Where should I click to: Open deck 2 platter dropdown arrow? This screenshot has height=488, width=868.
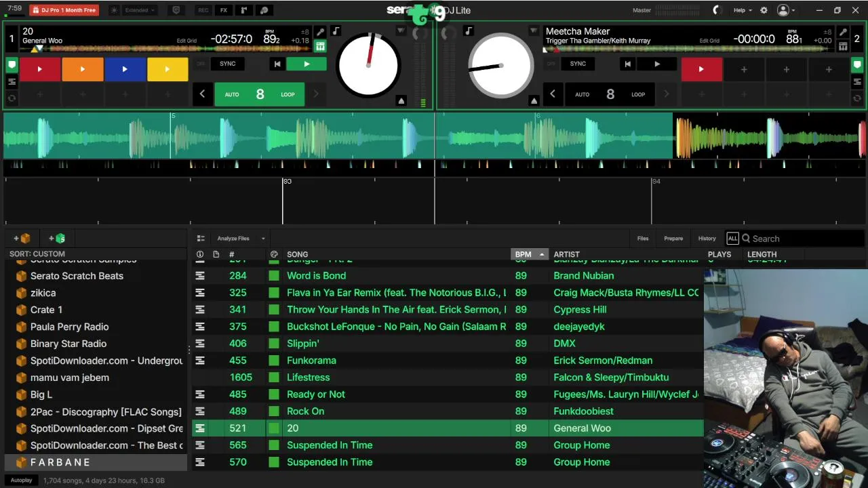pyautogui.click(x=534, y=31)
